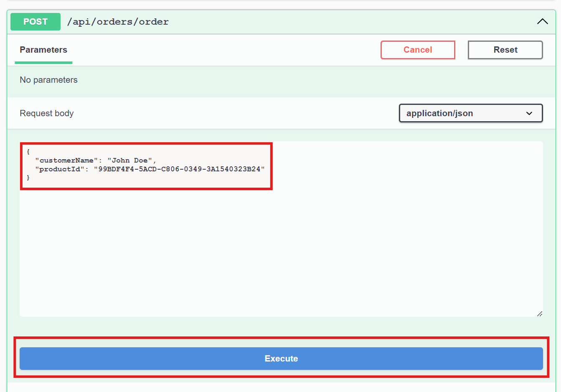Click the green POST method badge
Image resolution: width=561 pixels, height=392 pixels.
coord(36,22)
